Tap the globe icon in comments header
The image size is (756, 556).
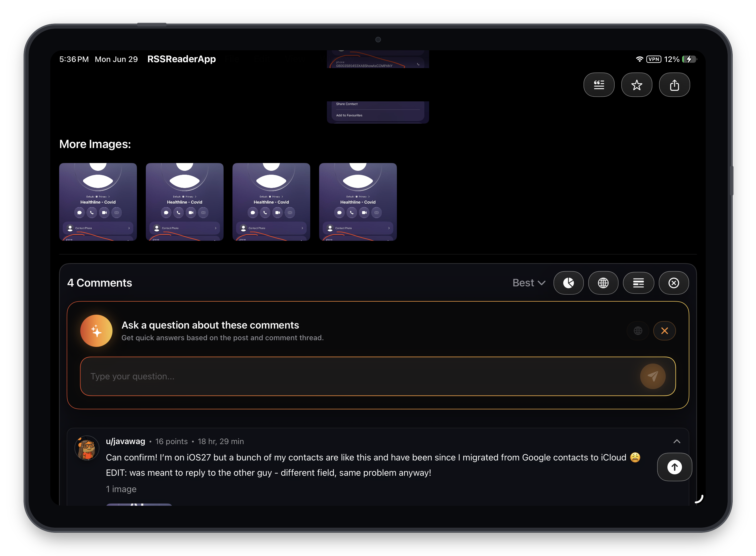pos(603,283)
